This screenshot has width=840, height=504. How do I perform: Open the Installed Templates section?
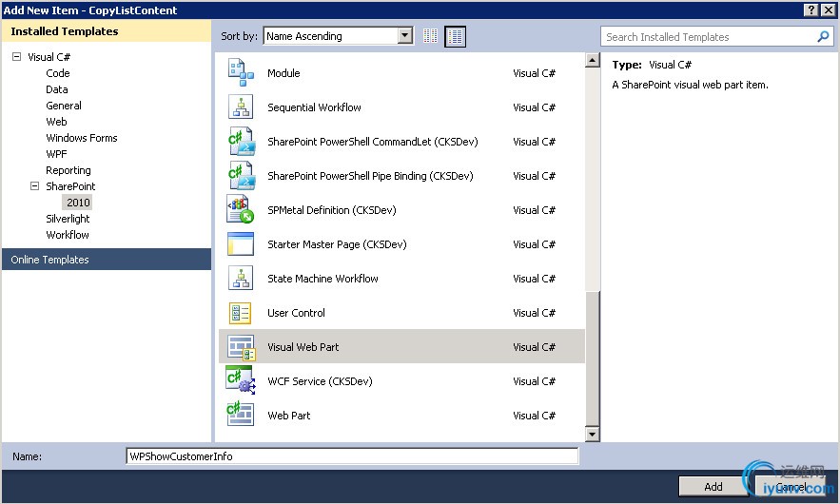click(x=107, y=31)
